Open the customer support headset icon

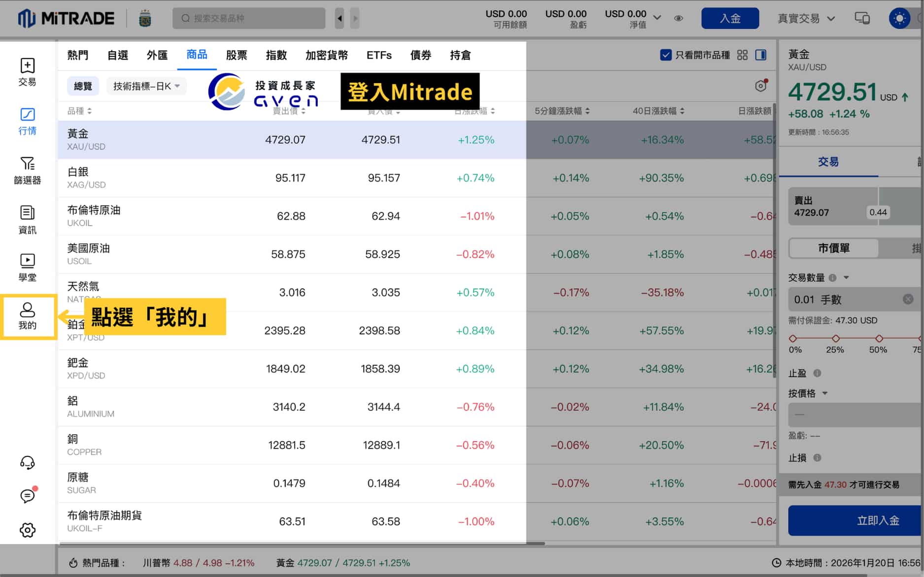(27, 462)
